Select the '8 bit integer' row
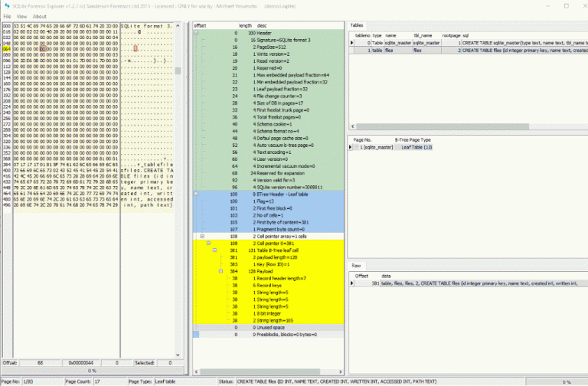The image size is (588, 386). coord(268,313)
